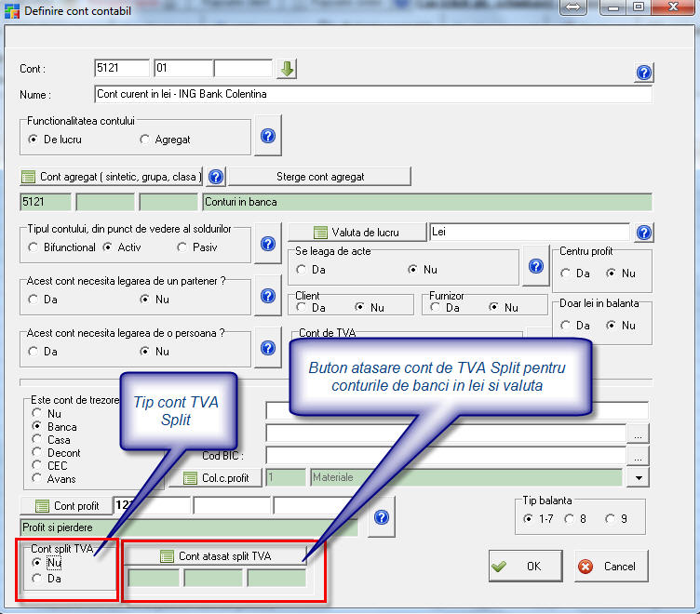
Task: Click the Profit si pierdere field
Action: pyautogui.click(x=189, y=527)
